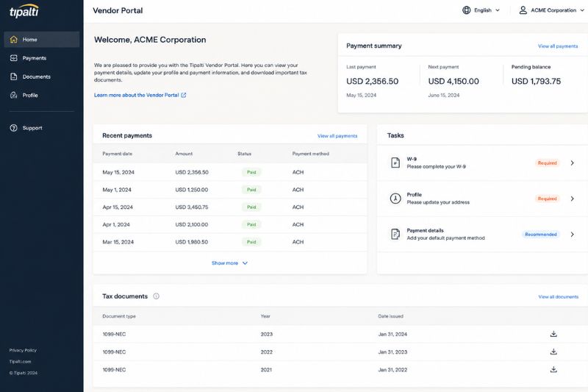The image size is (588, 392).
Task: Click the USD 2,100.00 amount cell
Action: tap(192, 225)
